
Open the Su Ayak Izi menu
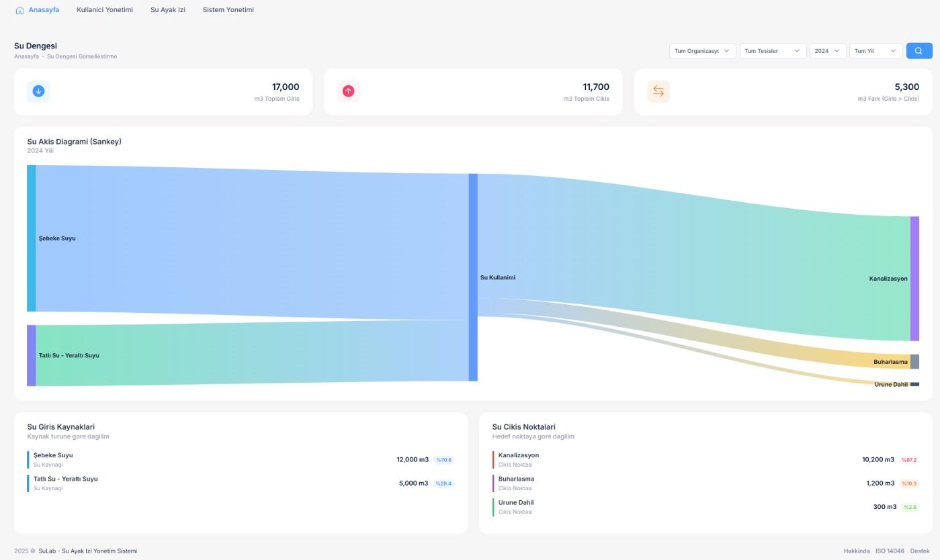point(168,10)
